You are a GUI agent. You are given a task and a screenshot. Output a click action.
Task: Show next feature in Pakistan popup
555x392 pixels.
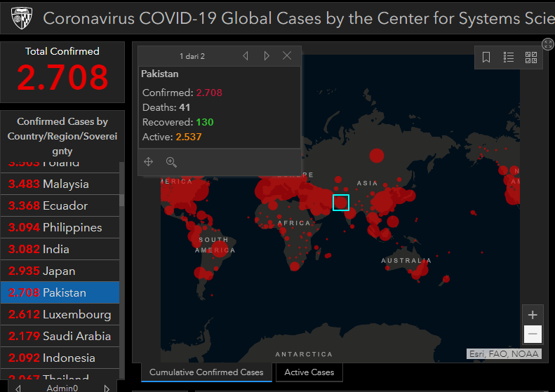(267, 55)
